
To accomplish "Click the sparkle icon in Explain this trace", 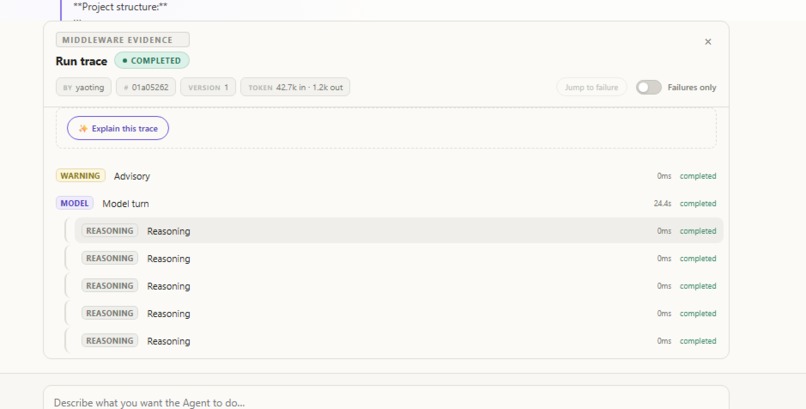I will tap(83, 128).
